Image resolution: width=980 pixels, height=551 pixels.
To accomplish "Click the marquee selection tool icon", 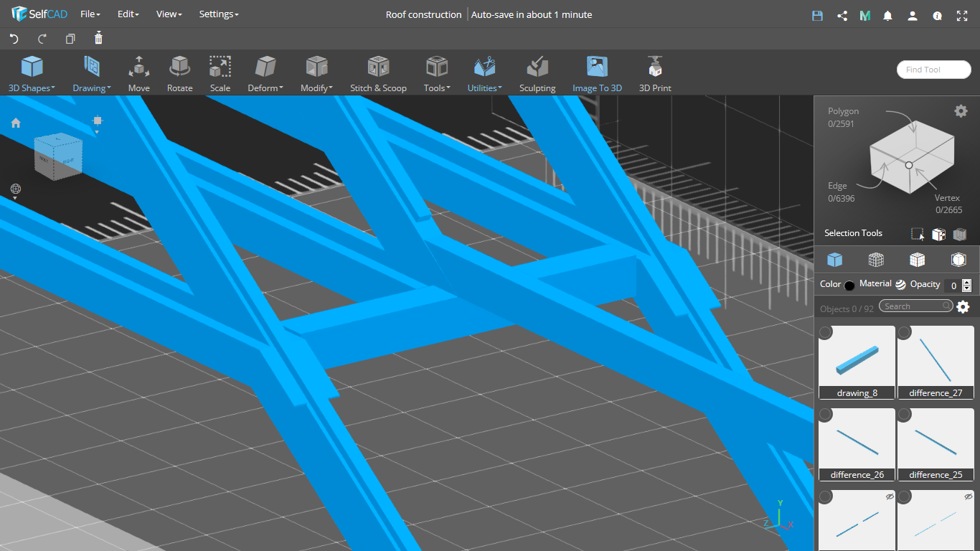I will [x=918, y=234].
